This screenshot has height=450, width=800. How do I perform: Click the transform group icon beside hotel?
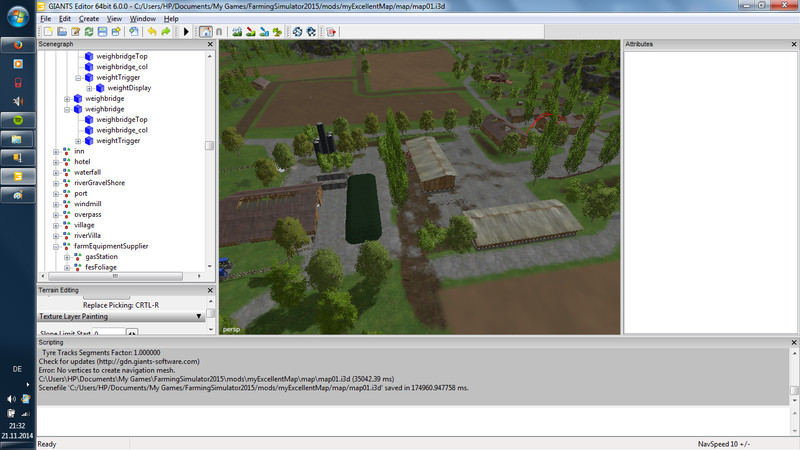click(x=67, y=162)
